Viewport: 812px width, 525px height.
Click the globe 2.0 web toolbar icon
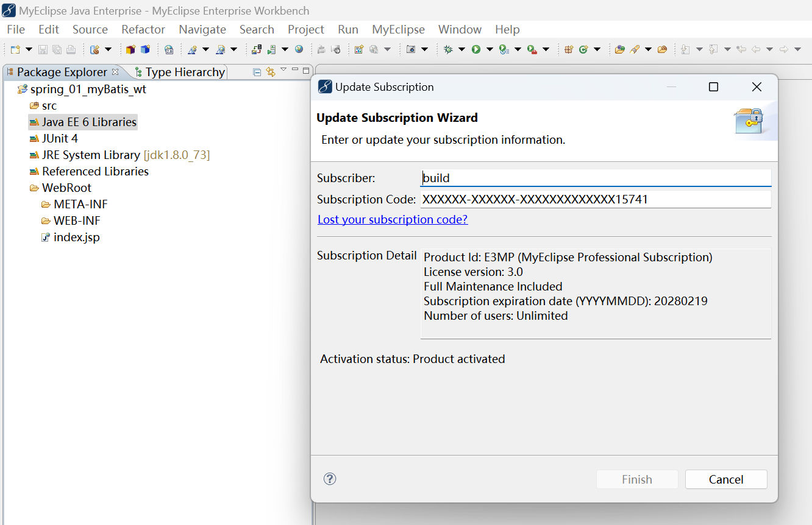169,49
